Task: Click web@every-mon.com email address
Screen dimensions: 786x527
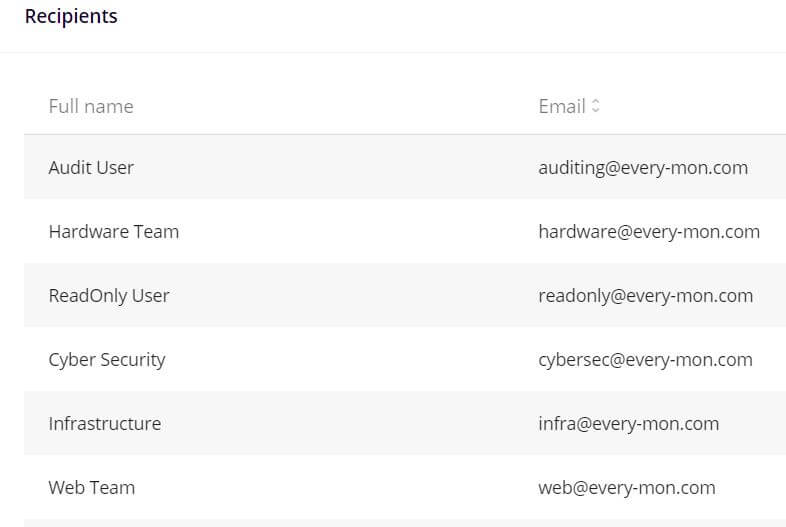Action: [627, 488]
